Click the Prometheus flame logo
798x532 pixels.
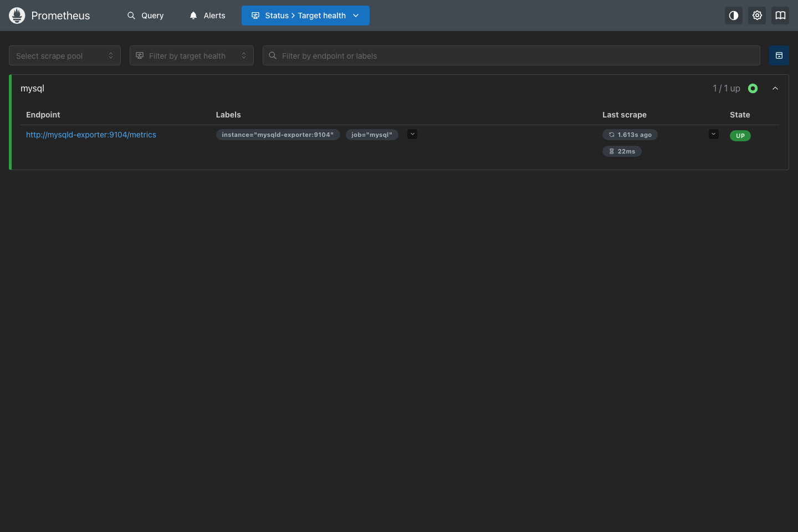(17, 16)
